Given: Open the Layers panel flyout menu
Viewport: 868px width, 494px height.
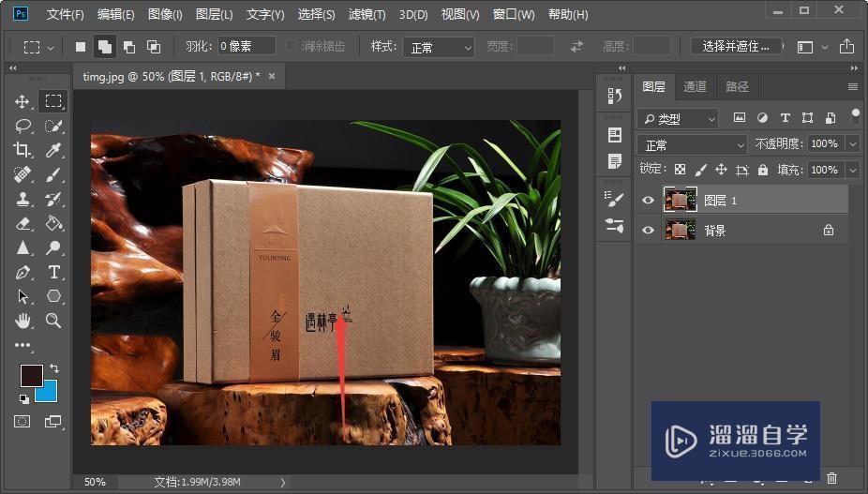Looking at the screenshot, I should (852, 87).
